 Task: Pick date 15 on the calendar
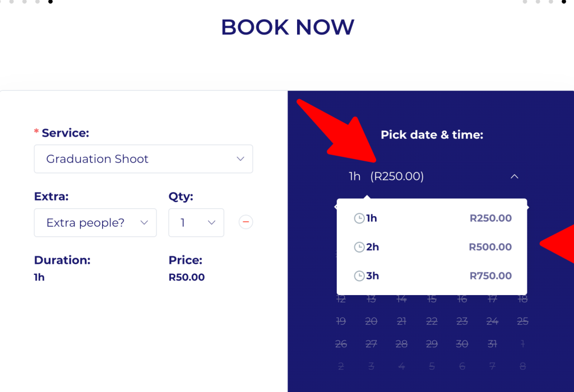432,300
